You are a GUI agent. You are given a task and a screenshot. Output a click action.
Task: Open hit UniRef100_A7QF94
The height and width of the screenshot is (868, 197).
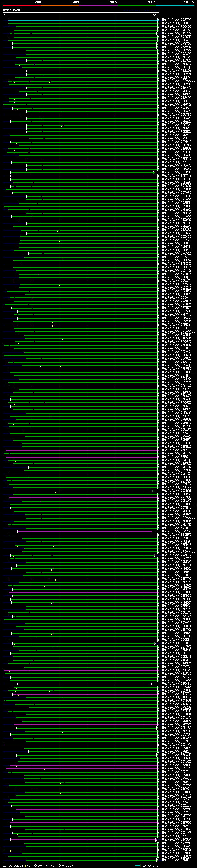[x=177, y=542]
